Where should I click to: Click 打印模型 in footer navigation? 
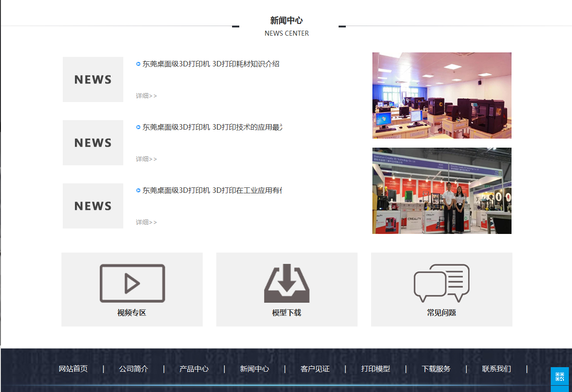coord(376,369)
